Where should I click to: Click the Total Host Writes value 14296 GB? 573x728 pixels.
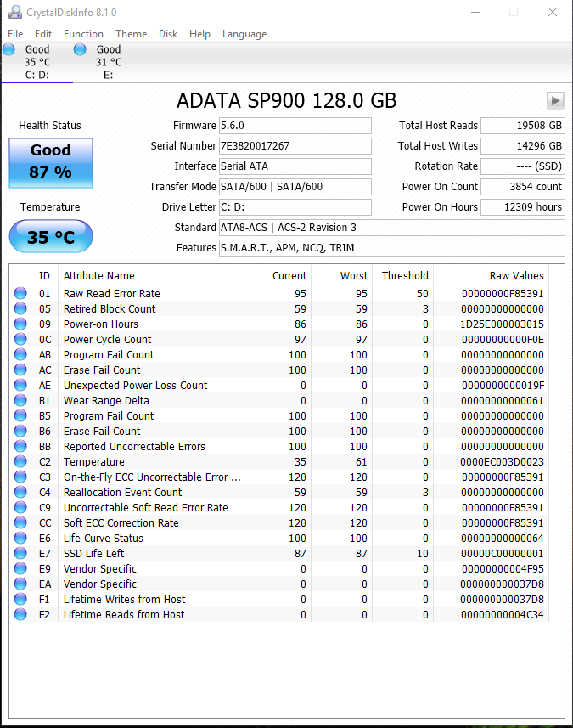pyautogui.click(x=523, y=146)
